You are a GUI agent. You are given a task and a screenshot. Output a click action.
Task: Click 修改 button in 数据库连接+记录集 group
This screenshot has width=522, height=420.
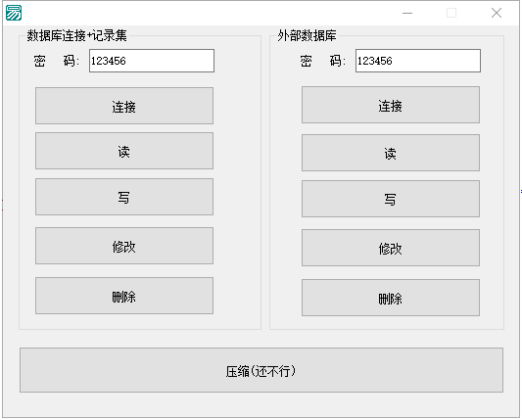(124, 246)
